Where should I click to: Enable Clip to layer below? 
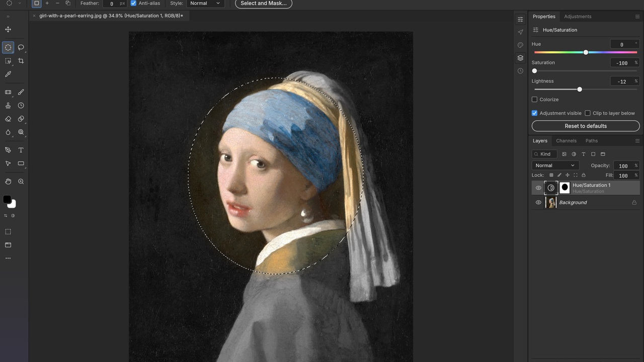(587, 113)
